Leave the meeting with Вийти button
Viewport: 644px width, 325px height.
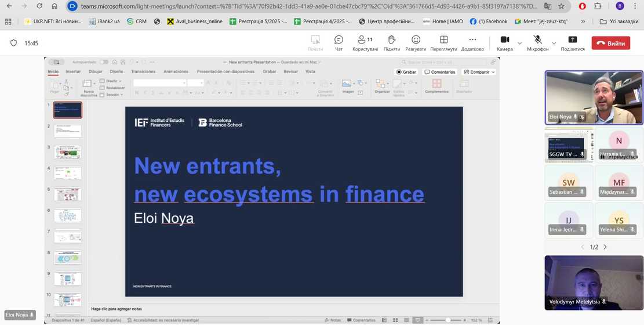(x=610, y=44)
